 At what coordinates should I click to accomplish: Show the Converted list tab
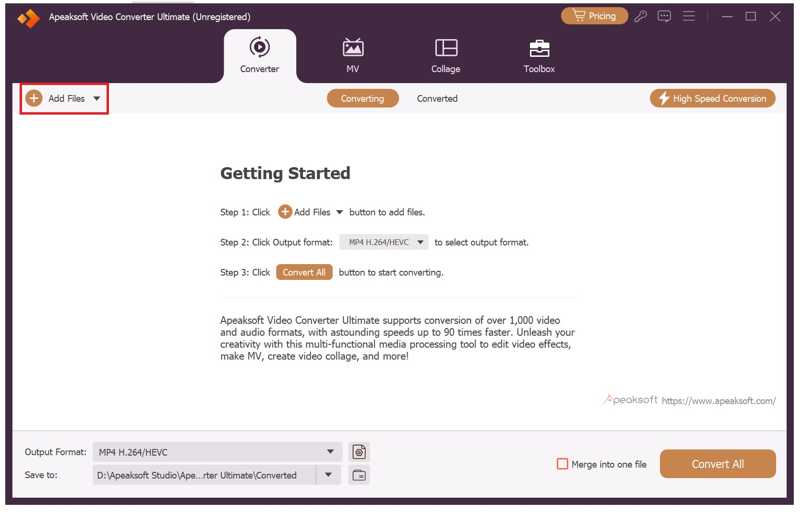(437, 98)
